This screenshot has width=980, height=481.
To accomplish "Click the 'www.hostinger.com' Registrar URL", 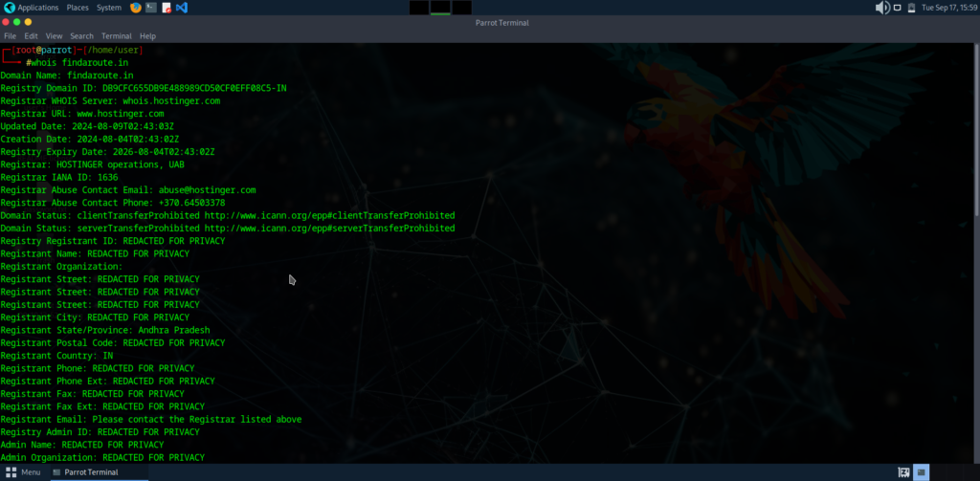I will tap(121, 114).
